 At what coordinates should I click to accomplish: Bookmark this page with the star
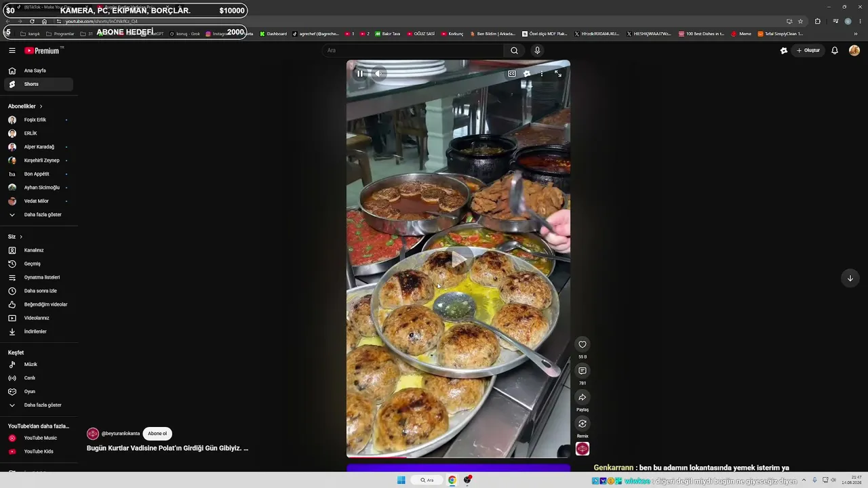(800, 21)
